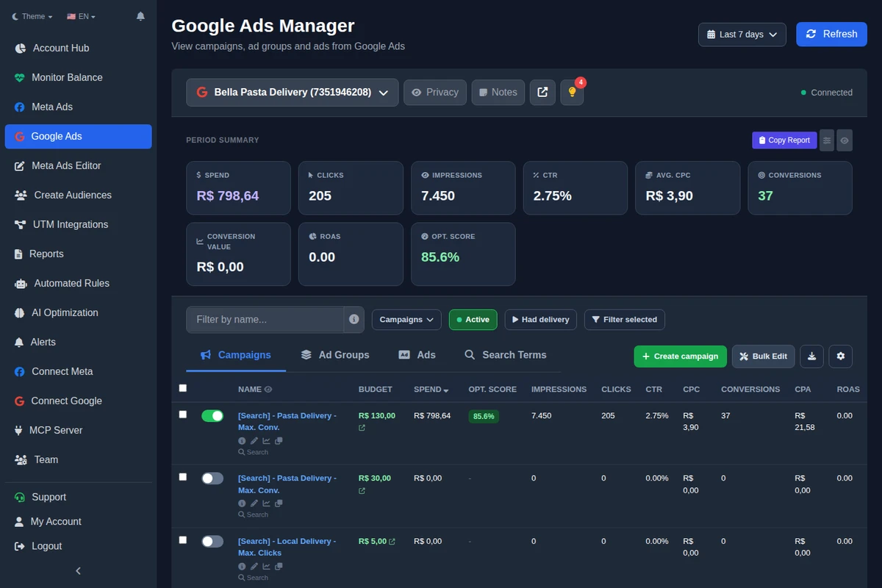Open the chart icon for the Local Delivery campaign
The height and width of the screenshot is (588, 882).
click(266, 567)
